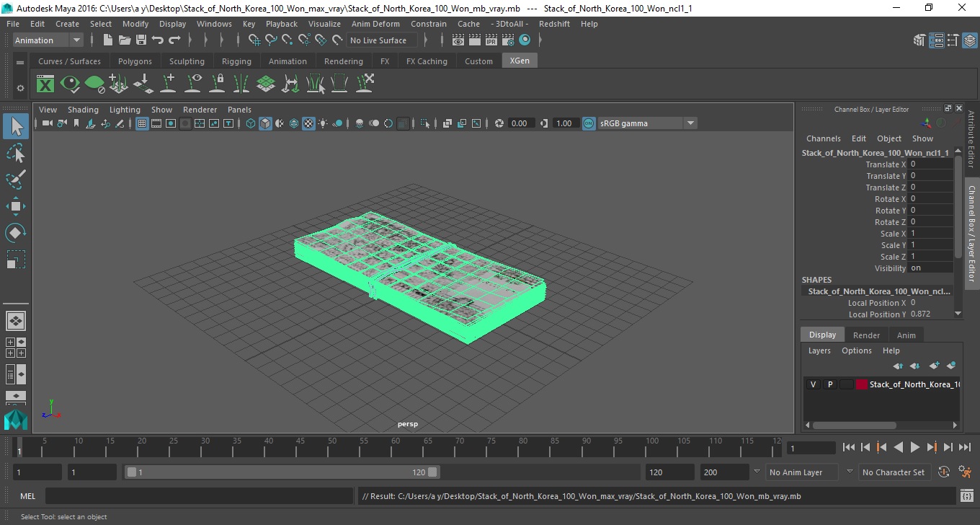Viewport: 980px width, 525px height.
Task: Toggle Snap to Points magnet icon
Action: (288, 40)
